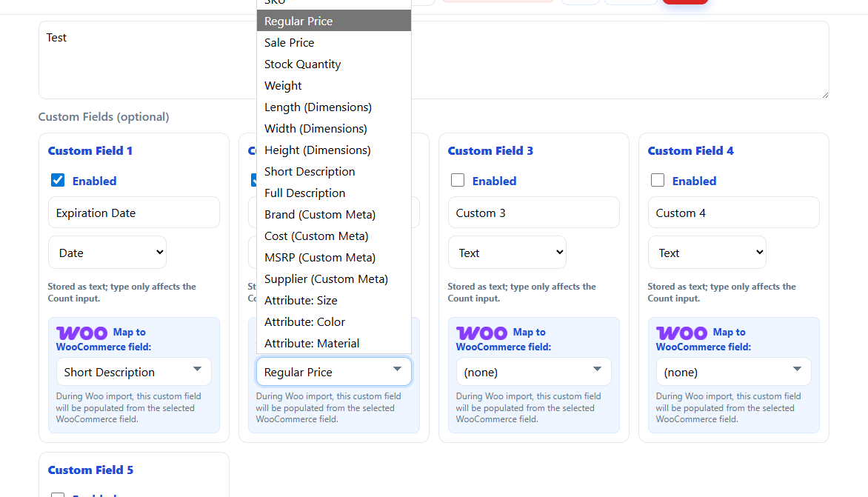The image size is (868, 497).
Task: Expand Custom Field 3 WooCommerce field dropdown
Action: 533,372
